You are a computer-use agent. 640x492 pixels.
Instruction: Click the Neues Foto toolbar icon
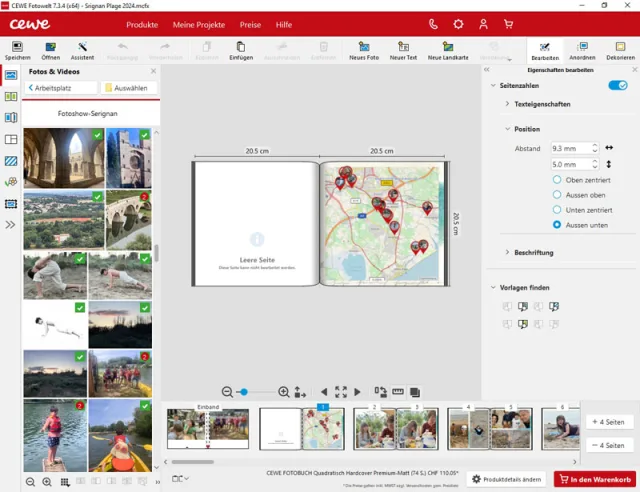pos(363,47)
